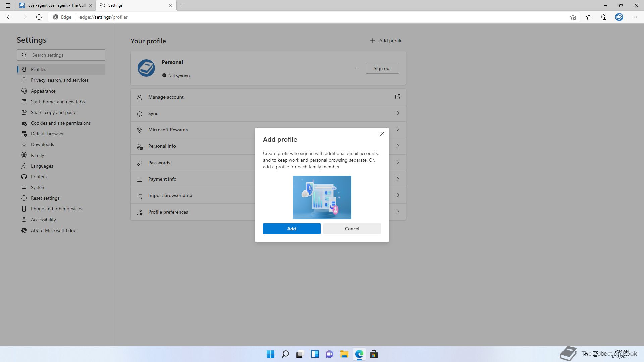Open Languages settings
This screenshot has width=644, height=362.
pos(61,166)
